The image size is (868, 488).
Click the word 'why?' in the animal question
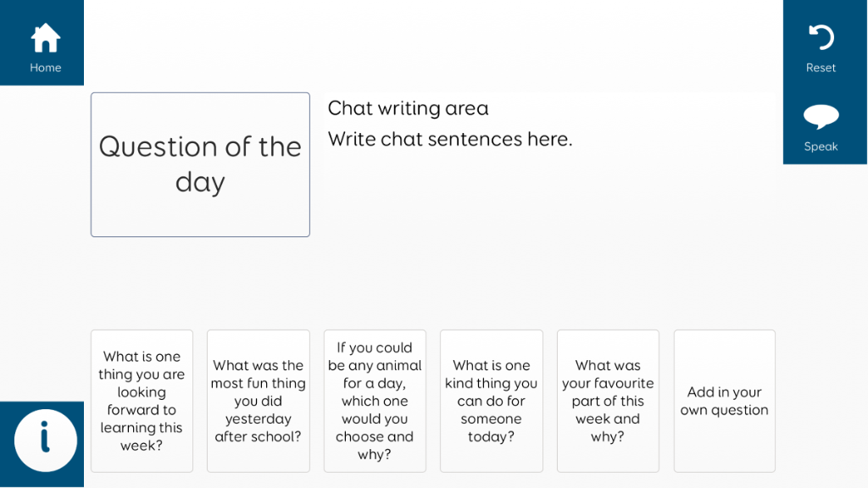tap(375, 455)
